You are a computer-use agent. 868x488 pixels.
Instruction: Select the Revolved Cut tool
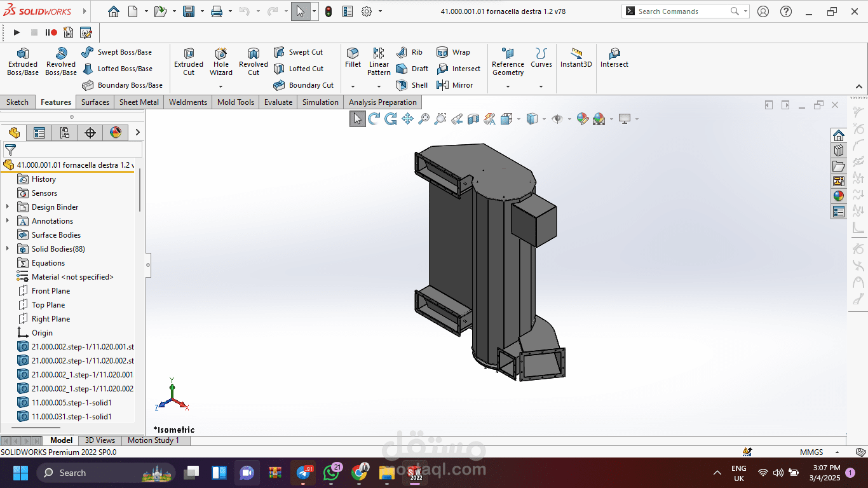coord(254,62)
